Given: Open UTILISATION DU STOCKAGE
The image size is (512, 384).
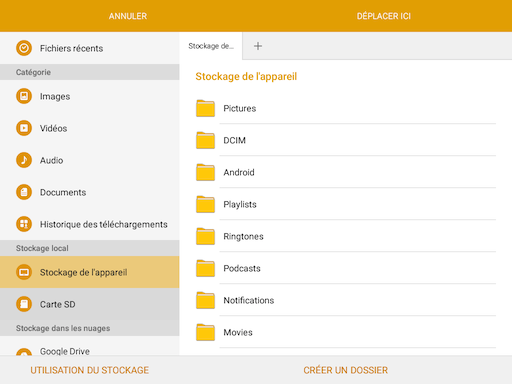Looking at the screenshot, I should (x=90, y=370).
